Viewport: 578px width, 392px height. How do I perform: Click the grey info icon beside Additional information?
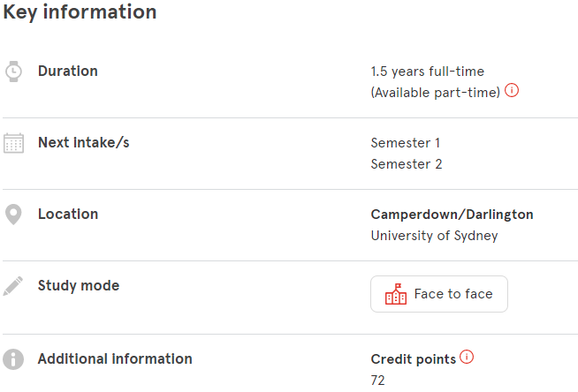coord(13,359)
